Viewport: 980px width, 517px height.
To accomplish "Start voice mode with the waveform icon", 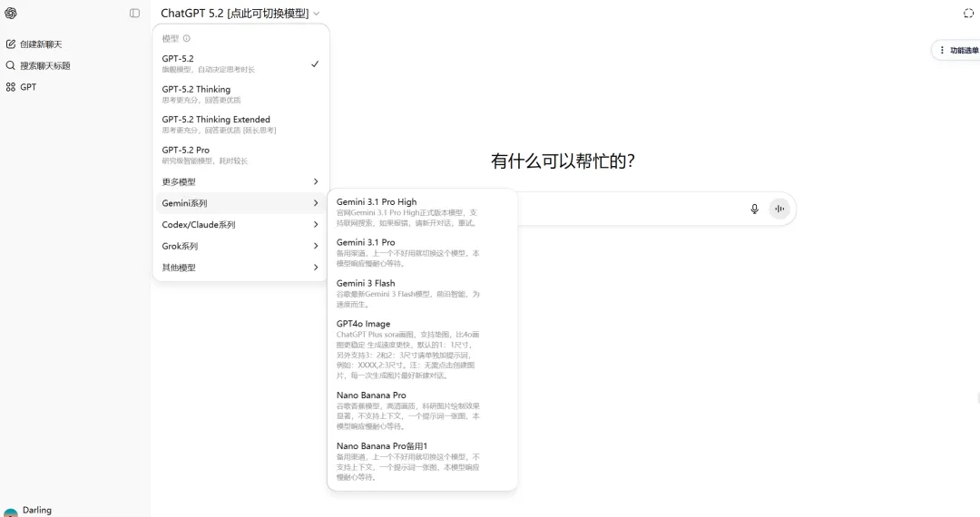I will coord(779,210).
